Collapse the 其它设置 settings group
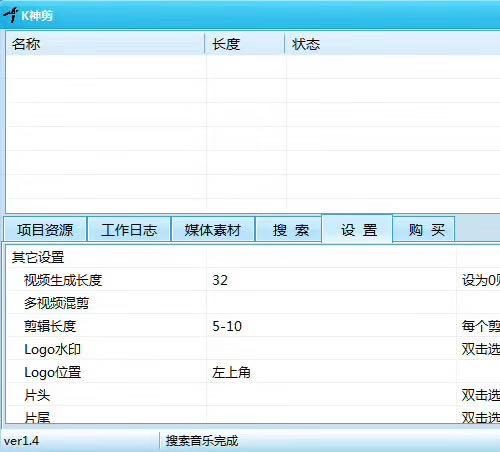500x452 pixels. (x=38, y=257)
